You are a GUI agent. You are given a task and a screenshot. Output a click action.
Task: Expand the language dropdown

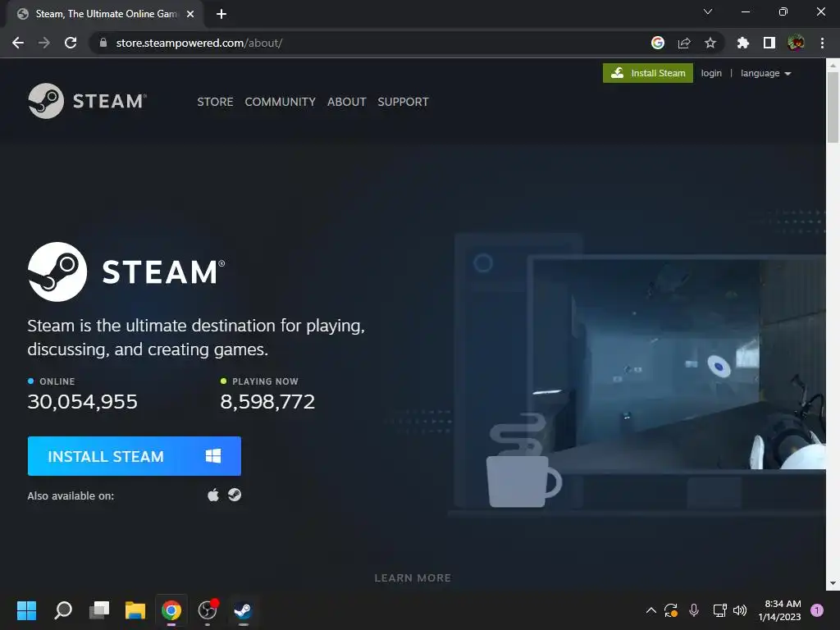pyautogui.click(x=765, y=73)
